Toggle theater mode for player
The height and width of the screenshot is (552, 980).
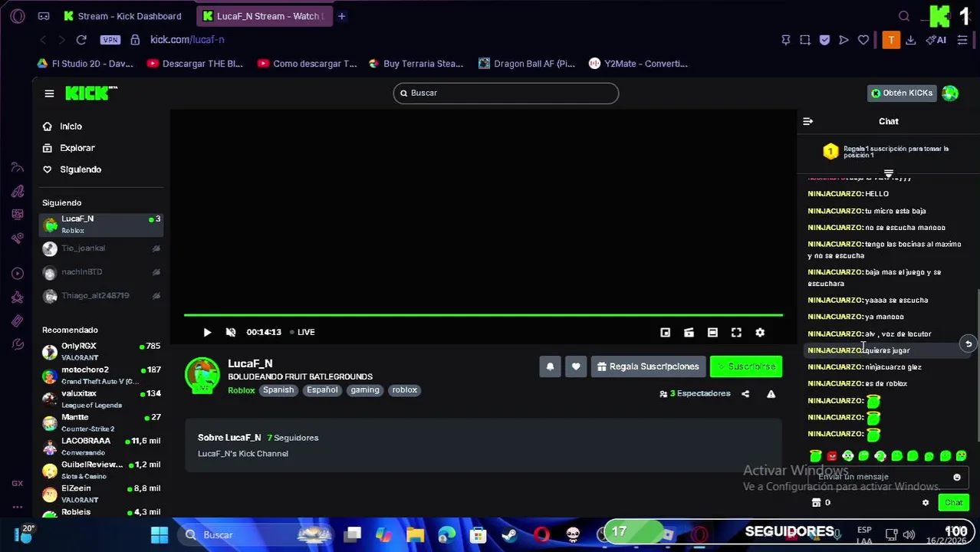pos(712,332)
